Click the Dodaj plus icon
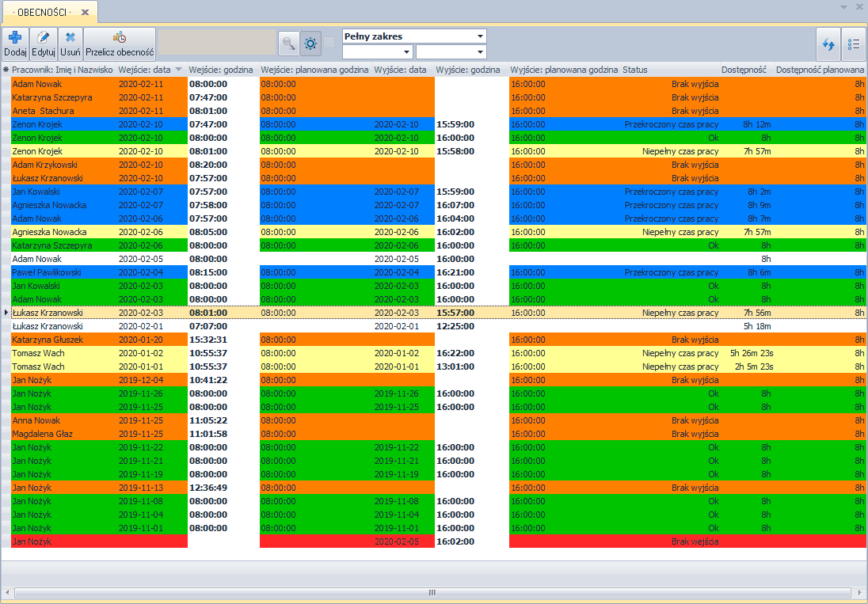 [16, 39]
